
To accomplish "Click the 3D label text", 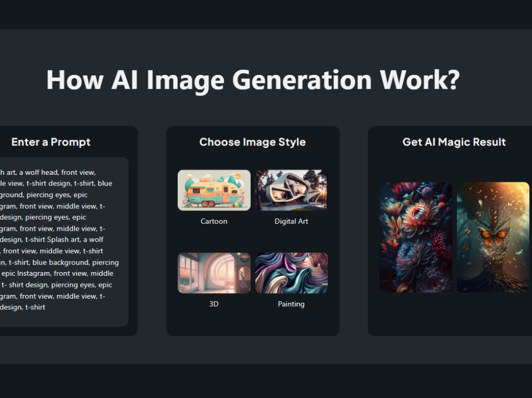I will coord(214,304).
